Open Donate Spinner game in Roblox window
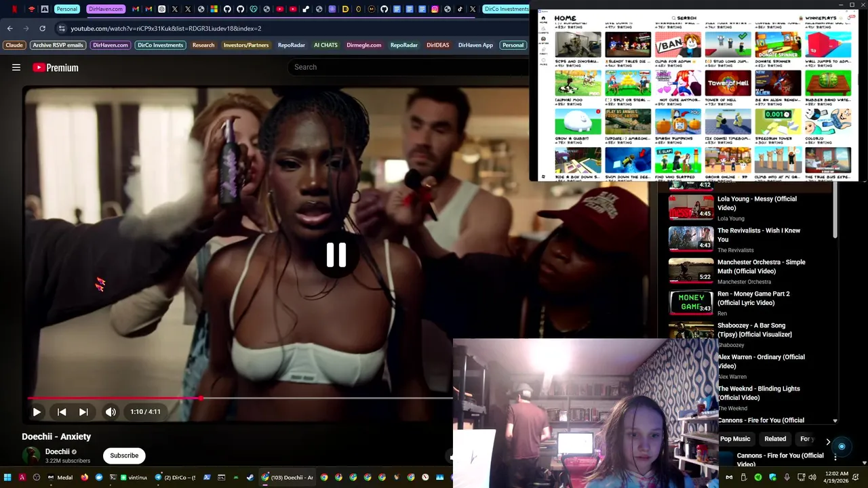Viewport: 868px width, 488px height. [778, 45]
